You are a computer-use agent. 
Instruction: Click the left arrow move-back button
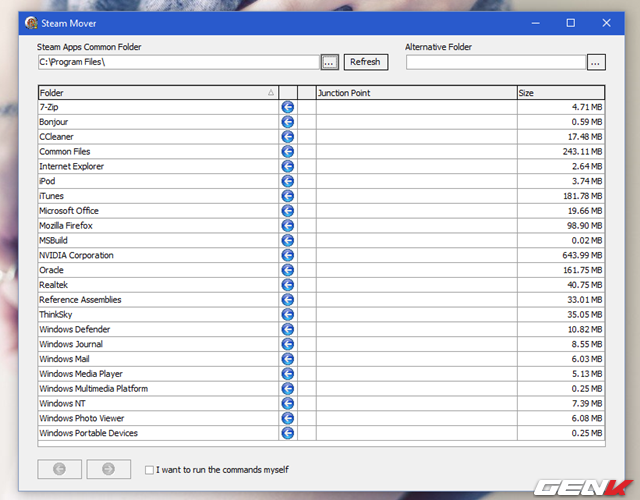59,469
